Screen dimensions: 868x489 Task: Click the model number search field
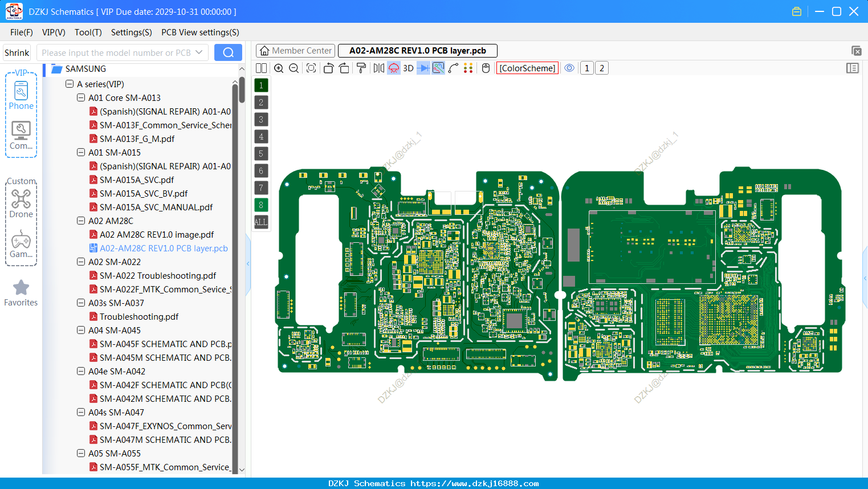116,52
